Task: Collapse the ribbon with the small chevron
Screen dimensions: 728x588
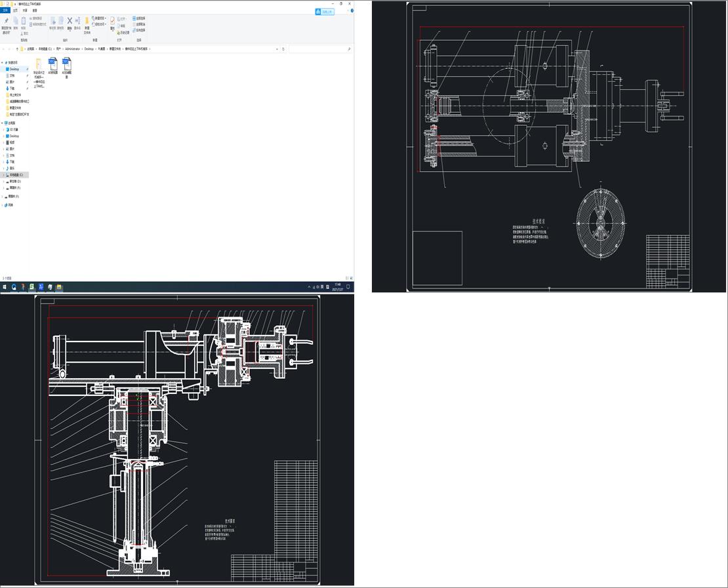Action: [x=348, y=10]
